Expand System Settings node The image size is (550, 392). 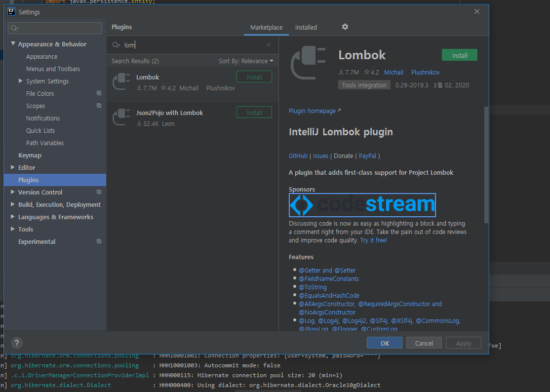(21, 81)
